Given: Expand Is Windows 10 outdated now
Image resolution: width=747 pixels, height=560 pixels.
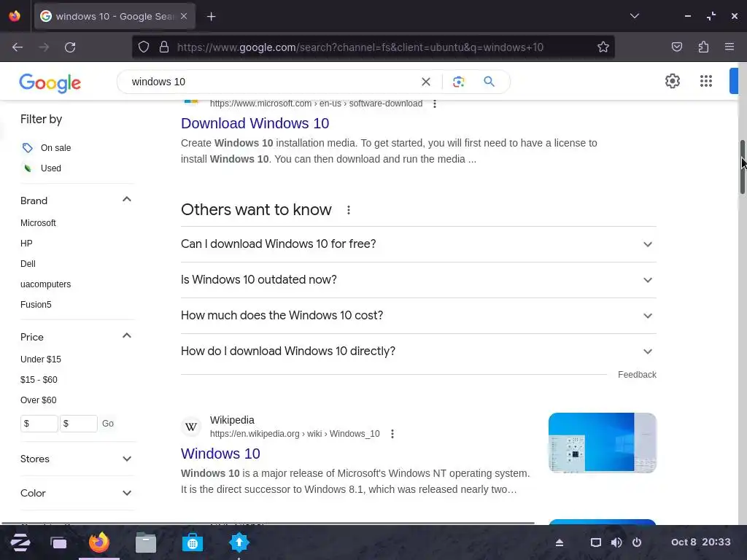Looking at the screenshot, I should coord(418,280).
